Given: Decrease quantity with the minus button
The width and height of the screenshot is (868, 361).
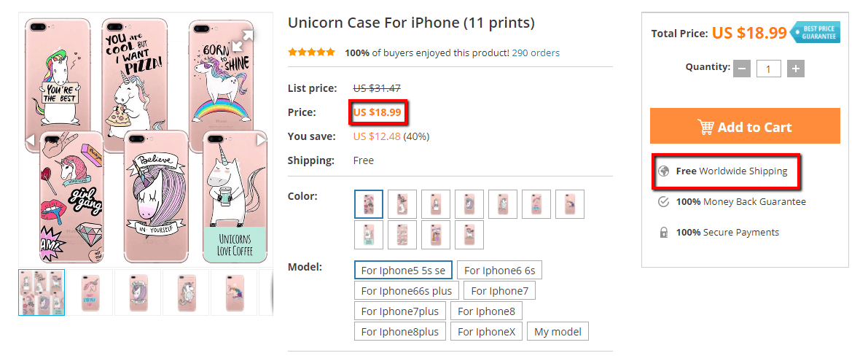Looking at the screenshot, I should pyautogui.click(x=742, y=69).
